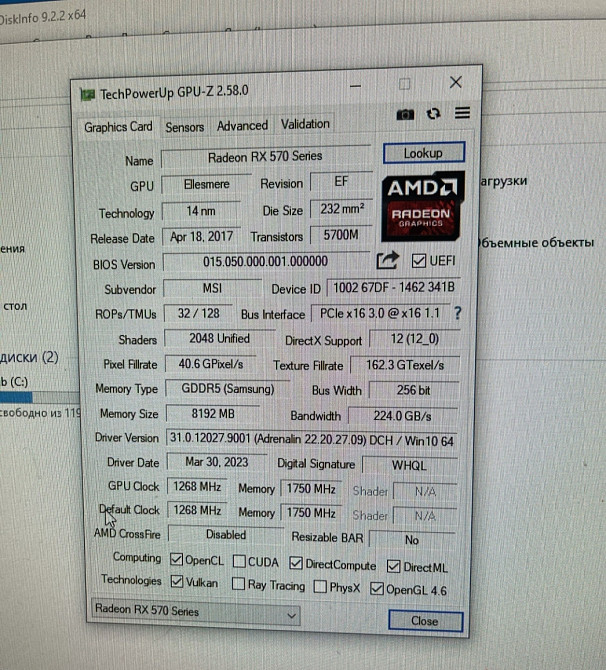This screenshot has height=670, width=606.
Task: Minimize the GPU-Z window
Action: (x=355, y=86)
